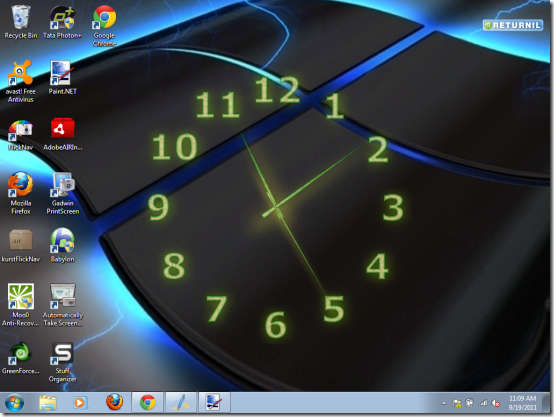Switch to Chrome window in taskbar
Image resolution: width=554 pixels, height=417 pixels.
pyautogui.click(x=147, y=402)
